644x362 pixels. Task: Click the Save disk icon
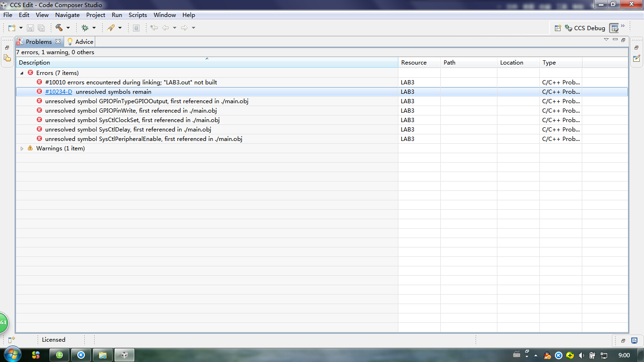pos(30,28)
